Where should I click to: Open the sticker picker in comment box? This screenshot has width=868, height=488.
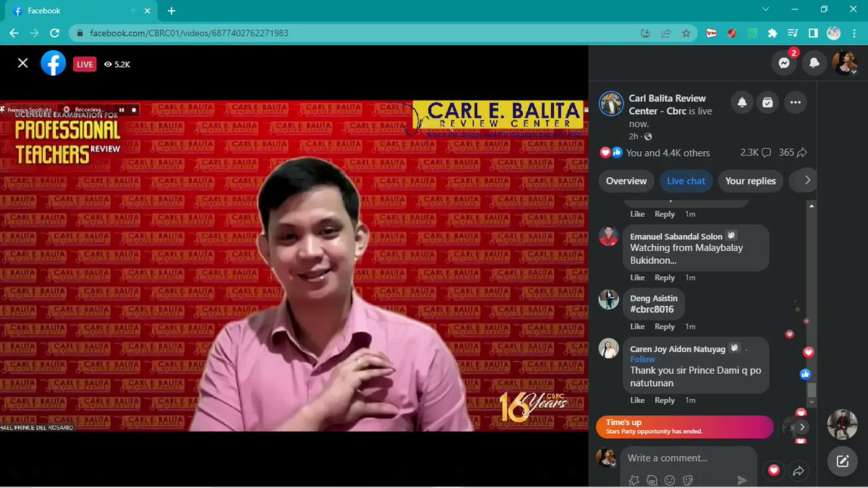click(x=688, y=480)
